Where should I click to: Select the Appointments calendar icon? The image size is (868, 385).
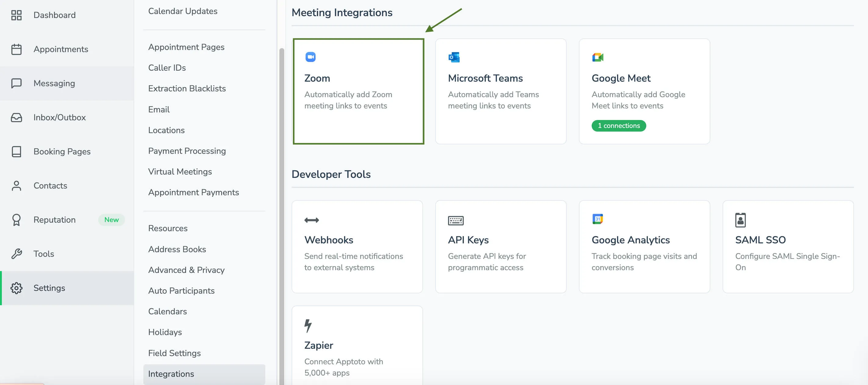(x=16, y=49)
